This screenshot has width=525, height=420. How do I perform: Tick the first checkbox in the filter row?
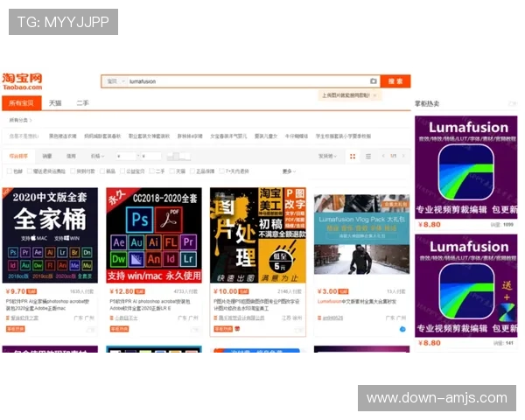point(9,171)
